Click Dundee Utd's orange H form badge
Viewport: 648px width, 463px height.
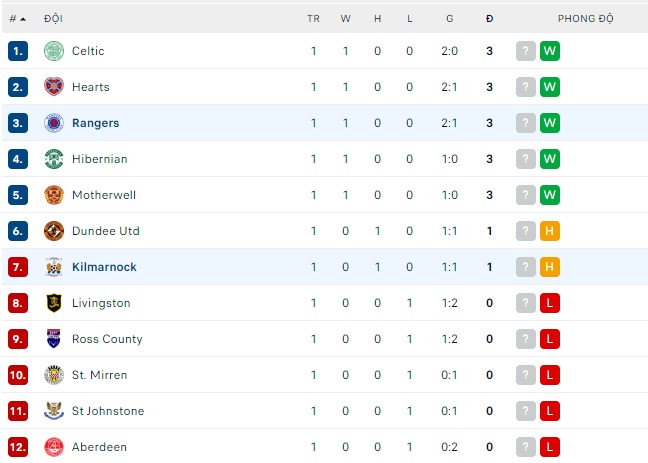(549, 231)
